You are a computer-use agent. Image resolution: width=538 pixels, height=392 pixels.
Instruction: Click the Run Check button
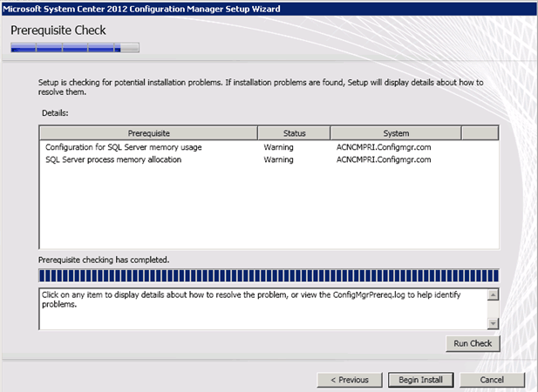473,343
